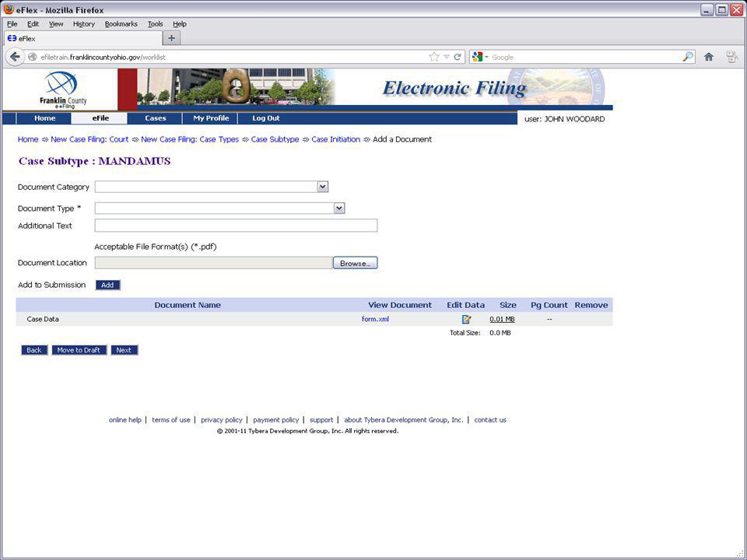Select the eFile navigation tab
Screen dimensions: 747x560
pyautogui.click(x=100, y=118)
